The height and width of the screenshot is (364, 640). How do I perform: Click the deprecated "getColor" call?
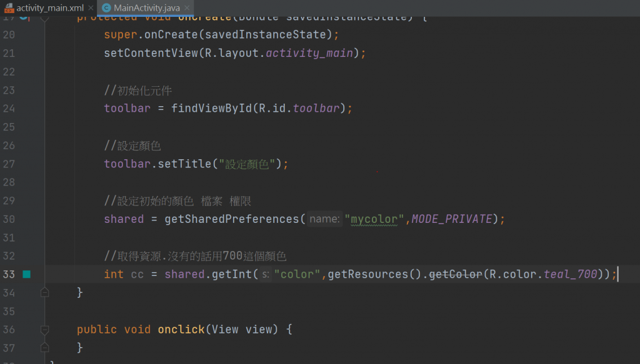click(456, 274)
